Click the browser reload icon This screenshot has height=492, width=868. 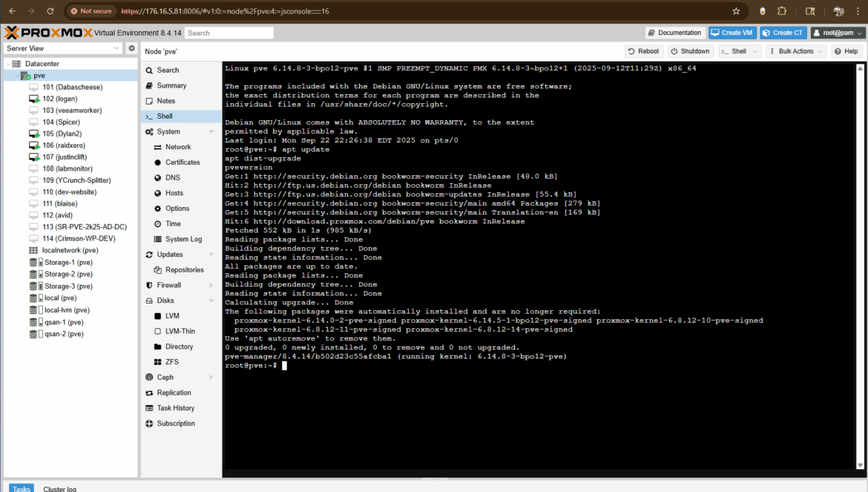pyautogui.click(x=50, y=11)
